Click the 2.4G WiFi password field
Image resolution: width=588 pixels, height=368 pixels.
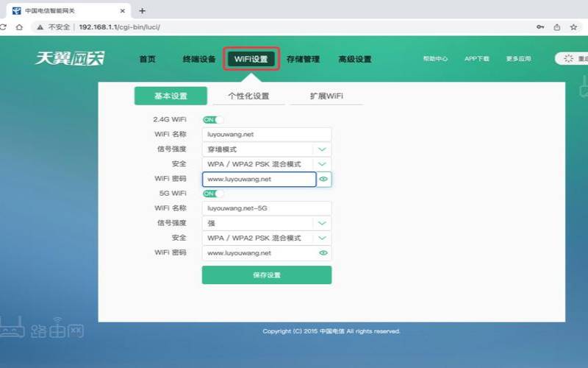259,179
